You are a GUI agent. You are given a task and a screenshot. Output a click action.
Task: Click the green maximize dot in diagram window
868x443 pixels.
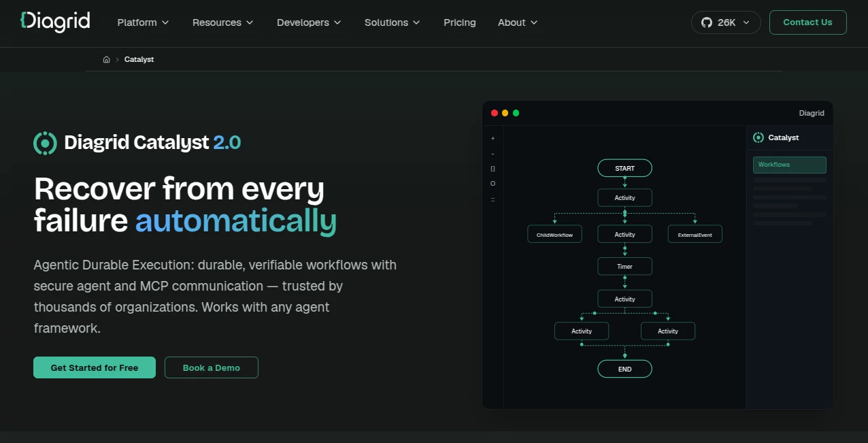(516, 113)
